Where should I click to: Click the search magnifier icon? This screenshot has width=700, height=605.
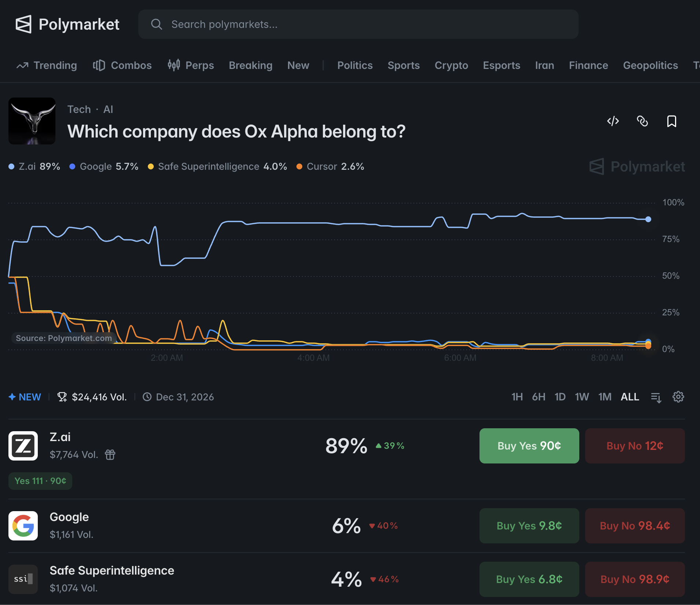pyautogui.click(x=157, y=24)
